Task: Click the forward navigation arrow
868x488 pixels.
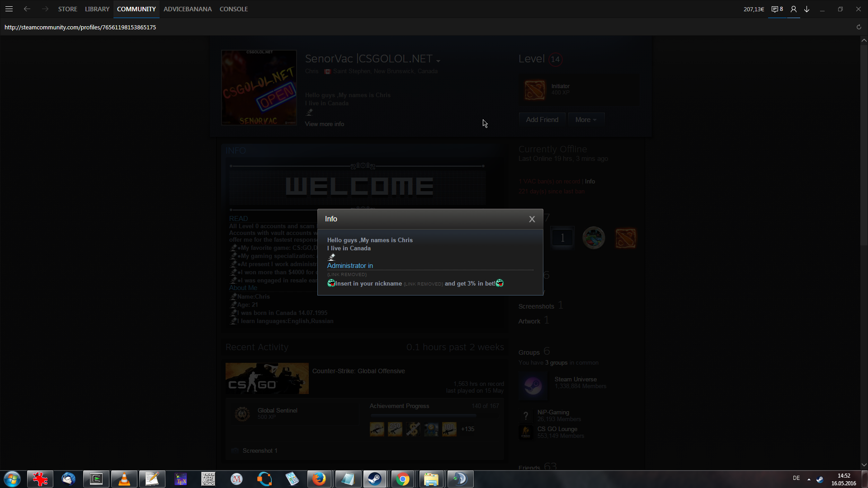Action: point(45,9)
